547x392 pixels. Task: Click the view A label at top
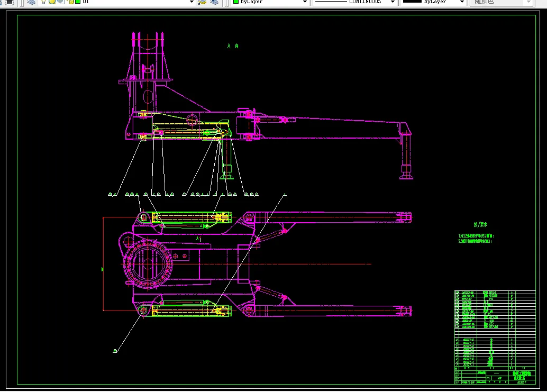233,47
